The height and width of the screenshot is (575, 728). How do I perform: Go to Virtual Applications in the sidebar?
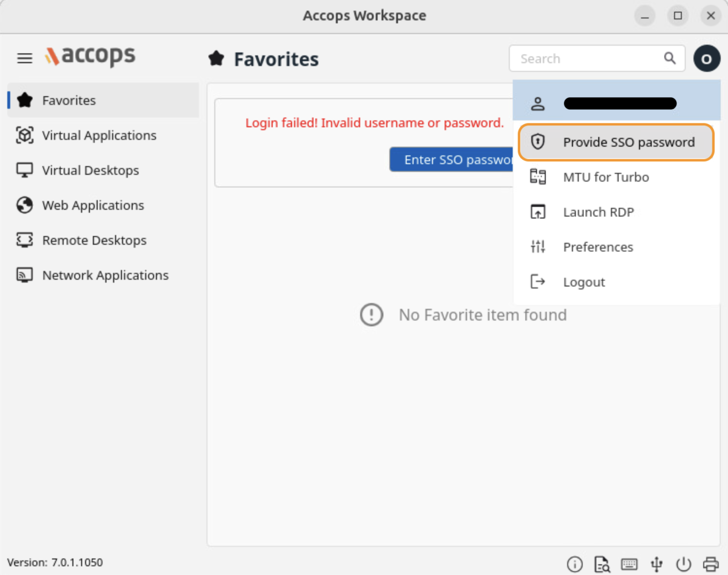coord(99,135)
